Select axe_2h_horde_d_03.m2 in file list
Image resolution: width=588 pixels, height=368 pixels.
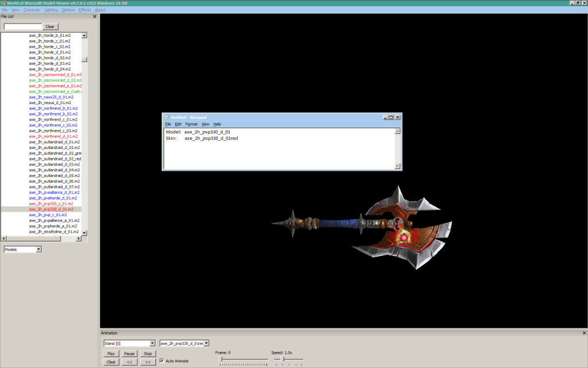[50, 63]
